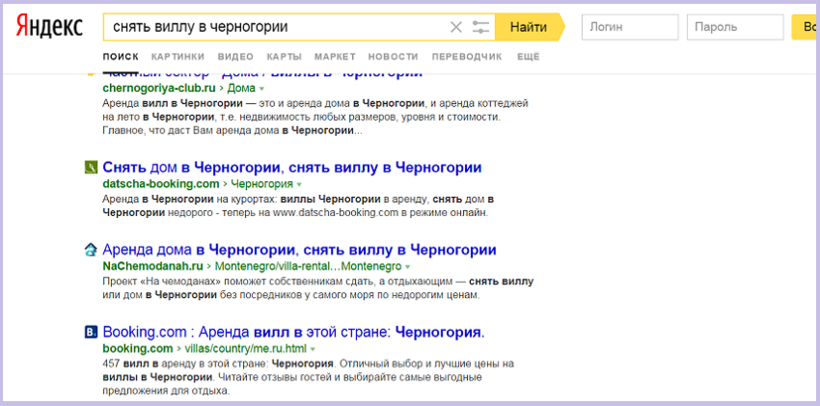Click the NaChemodanah.ru green URL
The image size is (820, 406).
pyautogui.click(x=153, y=266)
